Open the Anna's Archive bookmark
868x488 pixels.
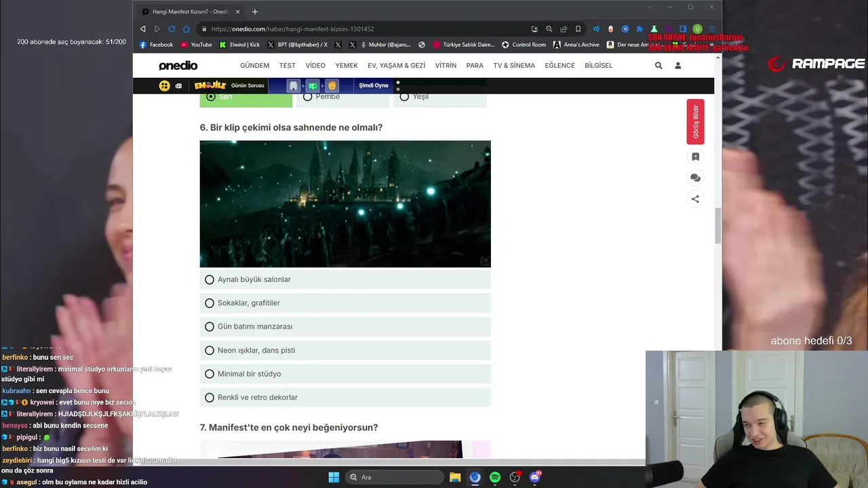tap(576, 45)
